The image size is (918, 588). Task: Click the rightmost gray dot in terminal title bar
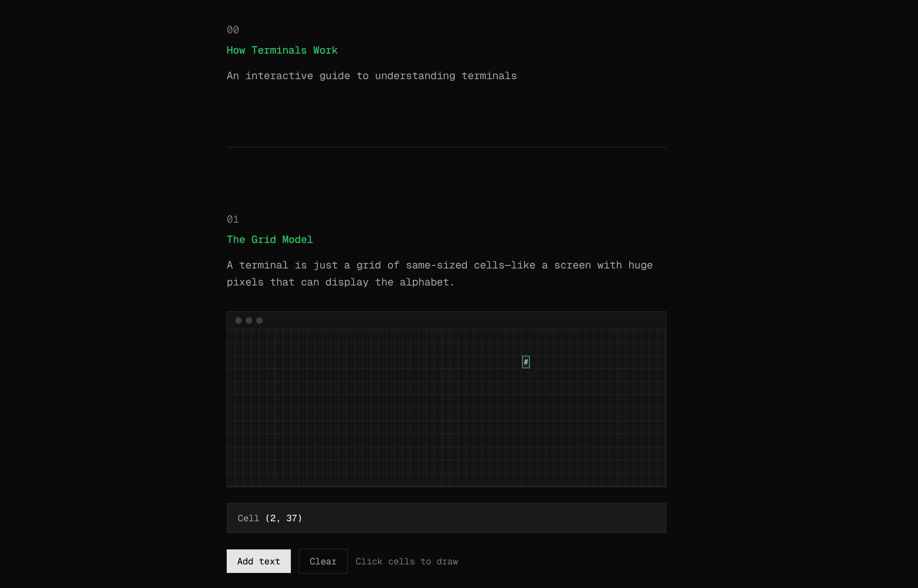259,320
